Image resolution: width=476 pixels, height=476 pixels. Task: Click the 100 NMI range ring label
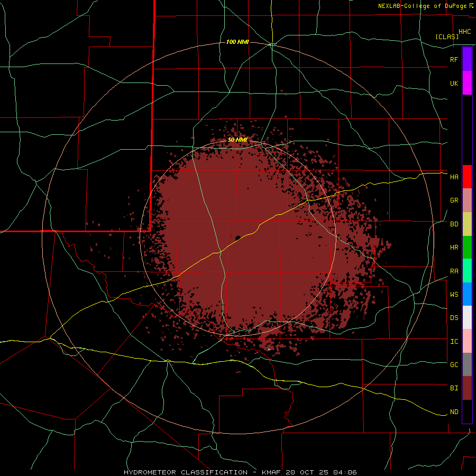pyautogui.click(x=237, y=42)
